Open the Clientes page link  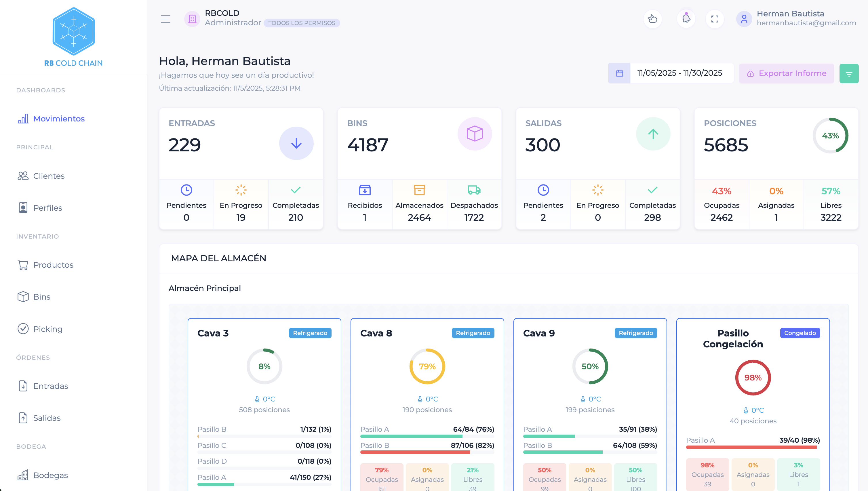(49, 176)
